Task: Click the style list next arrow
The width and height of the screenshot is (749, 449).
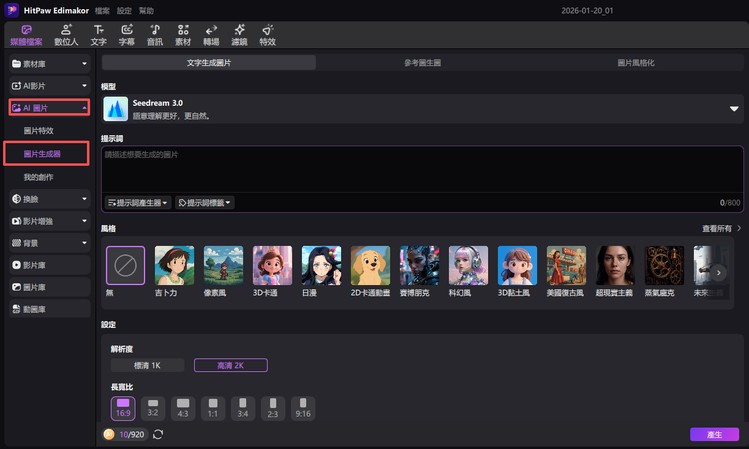Action: (x=718, y=273)
